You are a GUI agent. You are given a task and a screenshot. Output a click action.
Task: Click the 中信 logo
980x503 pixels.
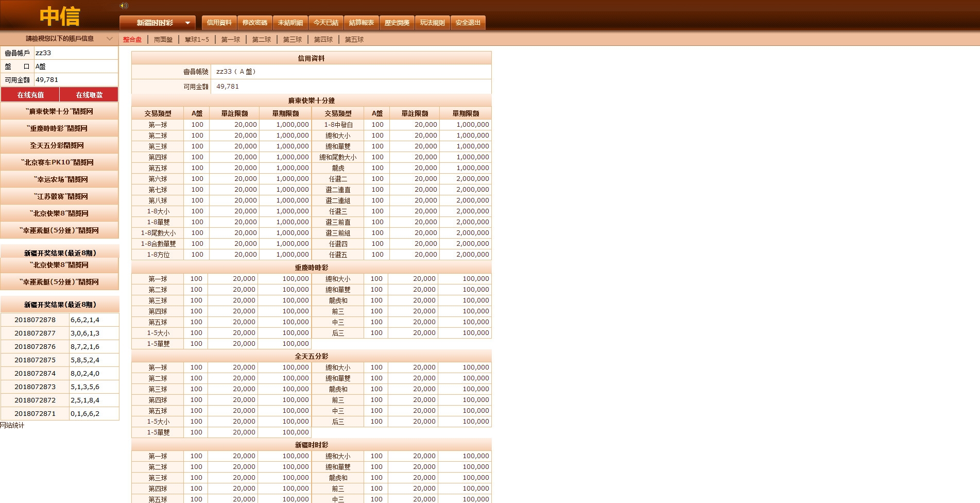pos(60,16)
